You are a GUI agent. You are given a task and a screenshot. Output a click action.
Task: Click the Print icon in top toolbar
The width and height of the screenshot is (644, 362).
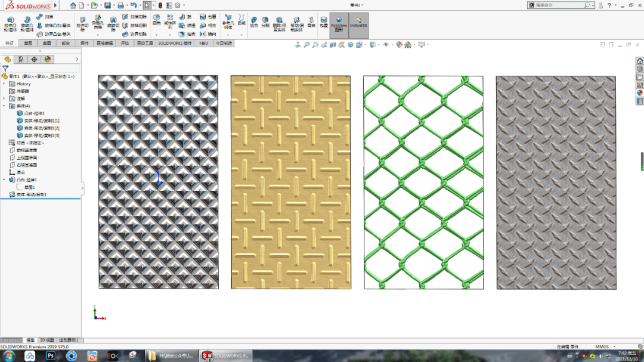click(x=121, y=5)
